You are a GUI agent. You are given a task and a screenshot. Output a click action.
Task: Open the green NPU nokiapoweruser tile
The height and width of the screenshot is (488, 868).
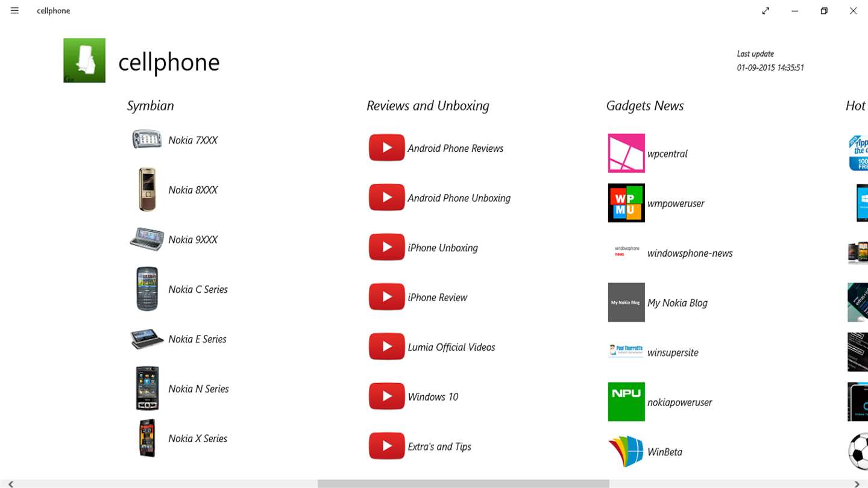626,402
